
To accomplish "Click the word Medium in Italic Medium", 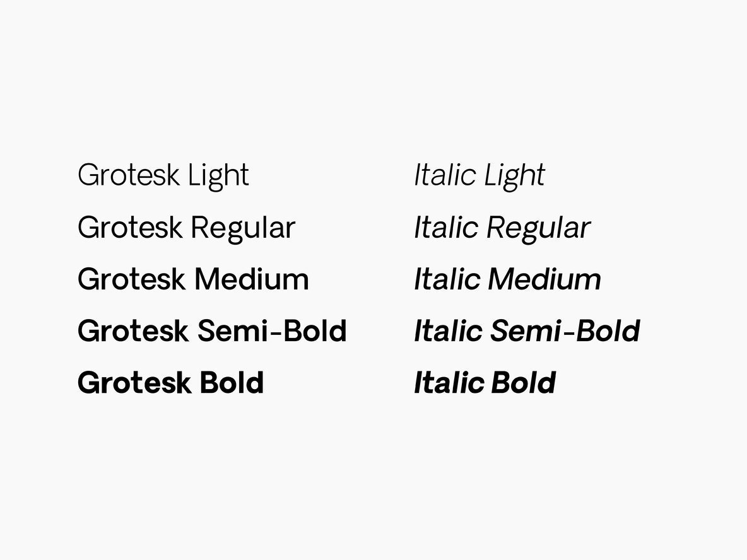I will [x=544, y=279].
